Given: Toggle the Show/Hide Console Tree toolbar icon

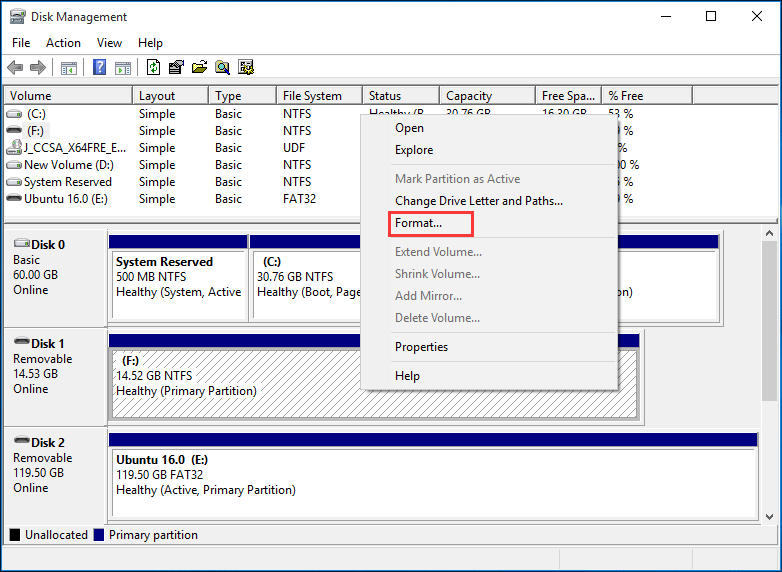Looking at the screenshot, I should tap(68, 67).
